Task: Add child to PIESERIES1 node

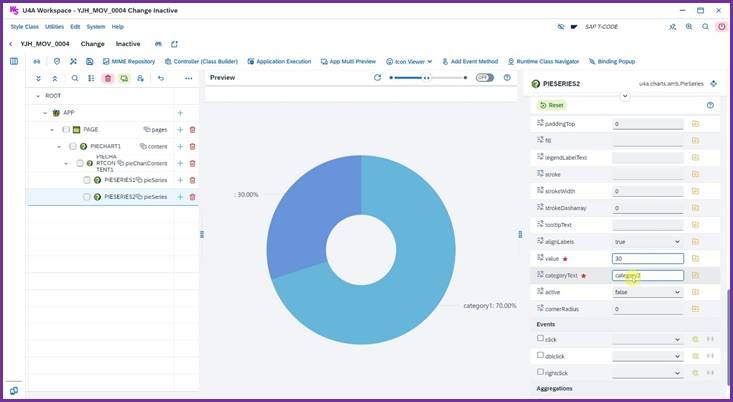Action: point(180,180)
